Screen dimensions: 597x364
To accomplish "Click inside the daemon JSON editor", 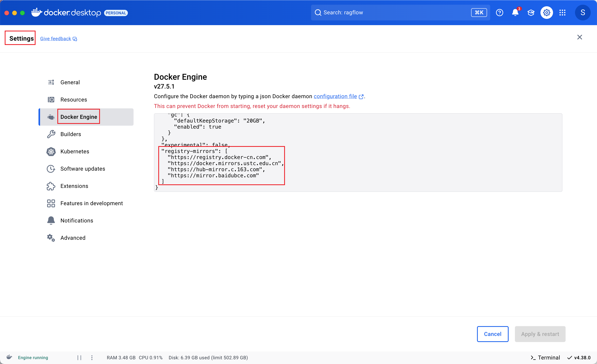I will tap(358, 152).
